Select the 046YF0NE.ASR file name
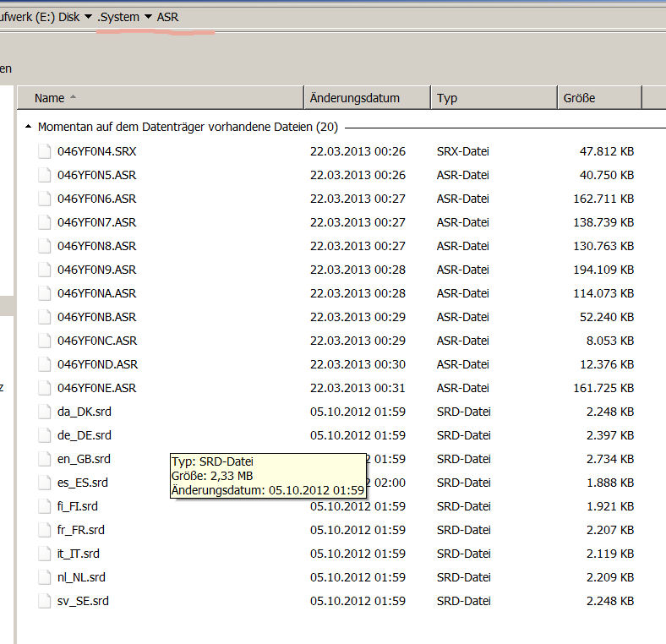The width and height of the screenshot is (666, 644). coord(96,388)
